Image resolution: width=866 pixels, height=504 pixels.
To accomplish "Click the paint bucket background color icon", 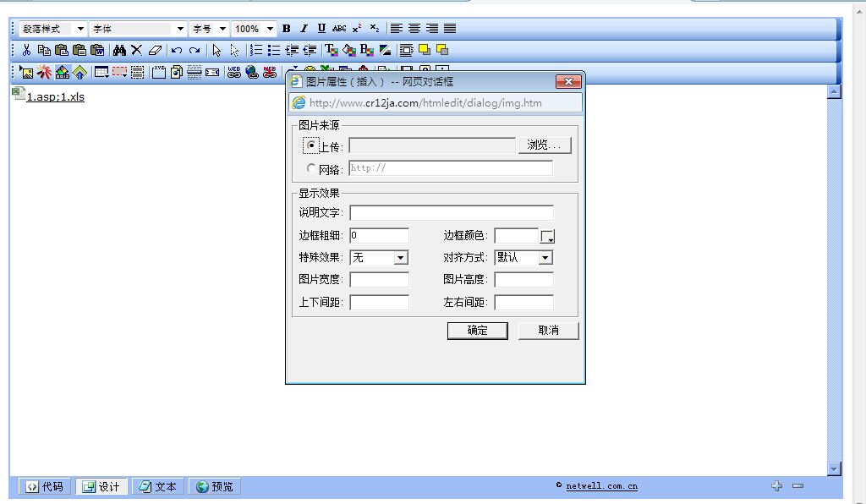I will coord(349,50).
